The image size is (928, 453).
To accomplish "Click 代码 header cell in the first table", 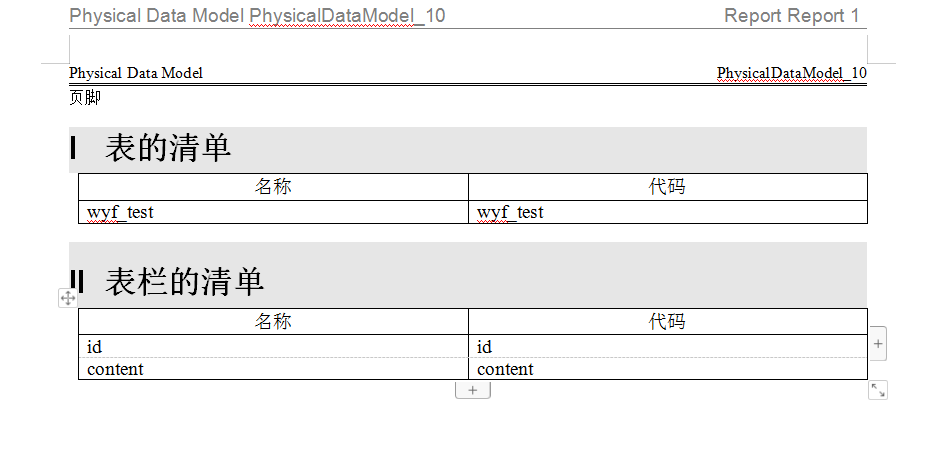I will 667,187.
